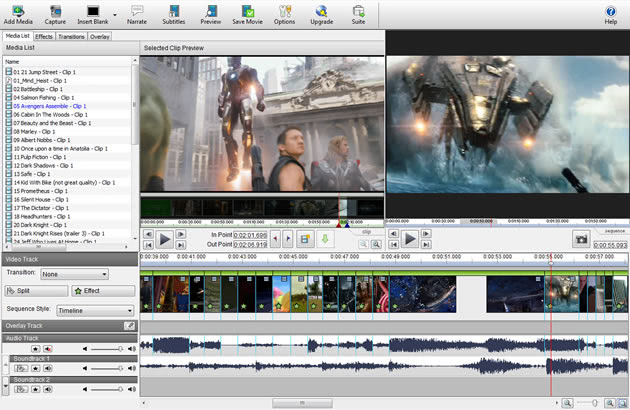630x410 pixels.
Task: Zoom out the clip preview timeline
Action: [363, 244]
